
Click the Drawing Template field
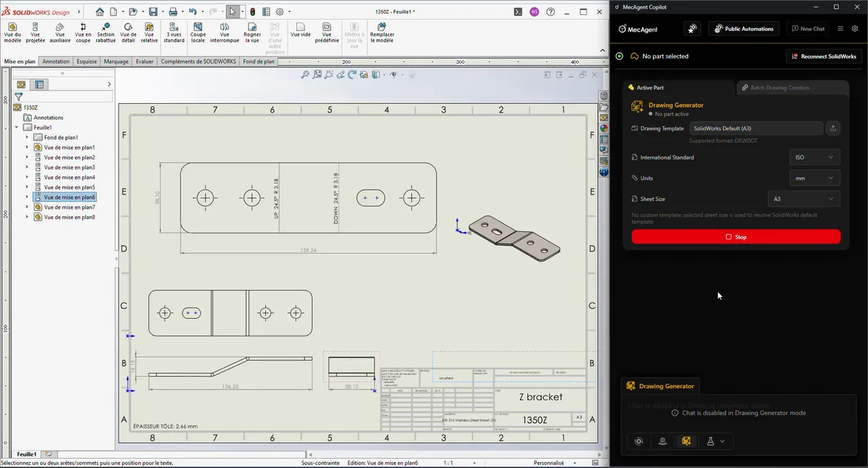click(756, 128)
